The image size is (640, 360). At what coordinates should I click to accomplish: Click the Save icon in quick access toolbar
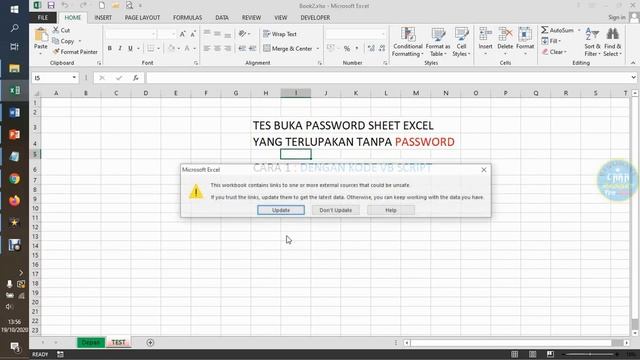(51, 5)
